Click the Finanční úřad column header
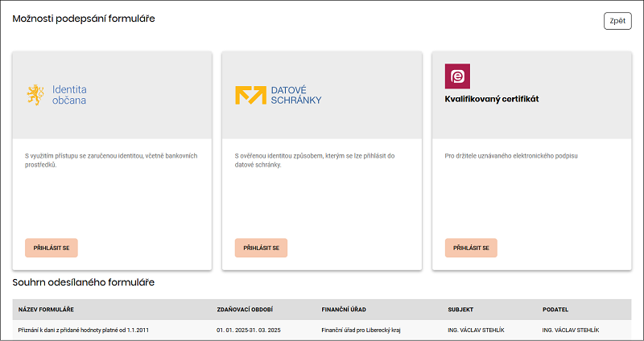This screenshot has width=644, height=341. [x=344, y=310]
